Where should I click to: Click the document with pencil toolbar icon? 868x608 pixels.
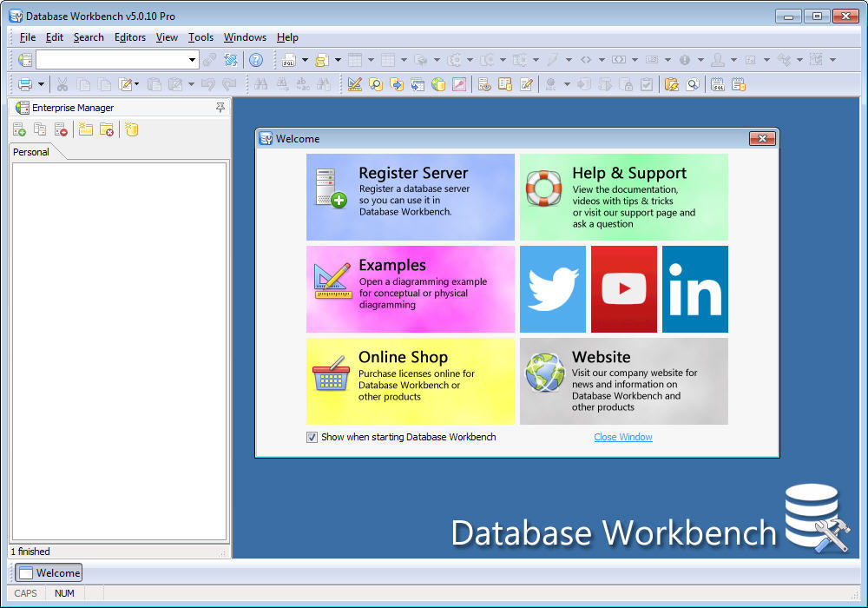[526, 85]
